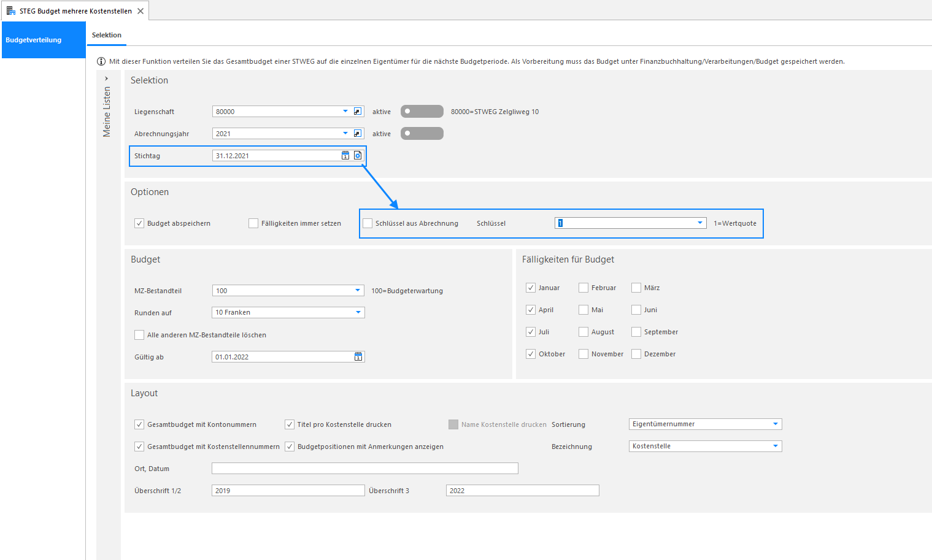Image resolution: width=932 pixels, height=560 pixels.
Task: Open linked record icon beside Abrechnungsjahr field
Action: (x=358, y=134)
